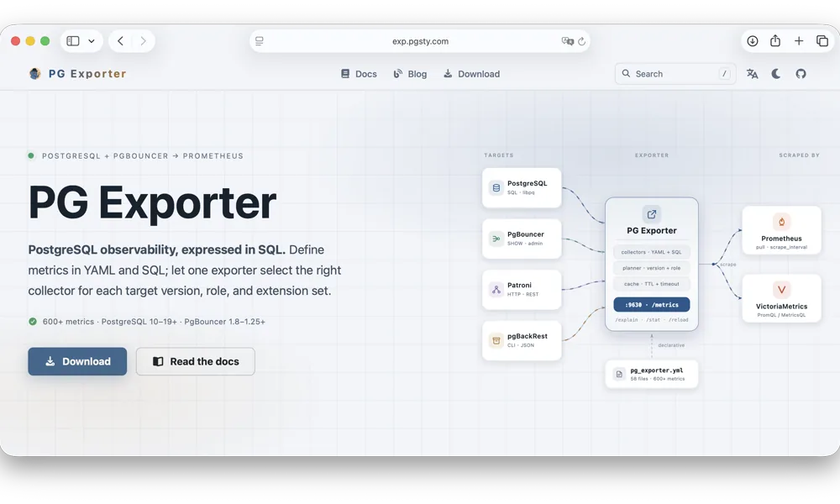This screenshot has width=840, height=504.
Task: Reload the page with refresh icon
Action: click(x=582, y=41)
